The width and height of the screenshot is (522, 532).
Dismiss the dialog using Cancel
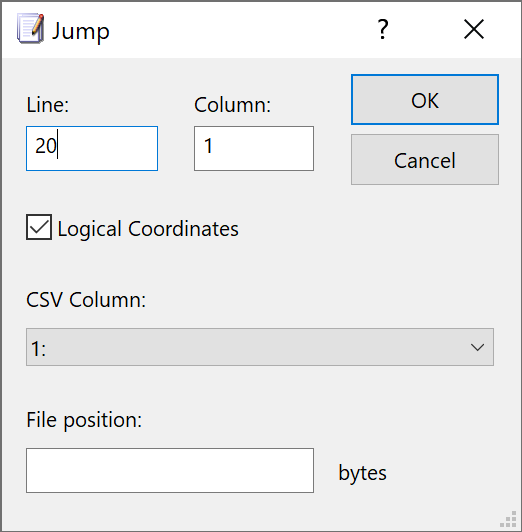[x=425, y=159]
